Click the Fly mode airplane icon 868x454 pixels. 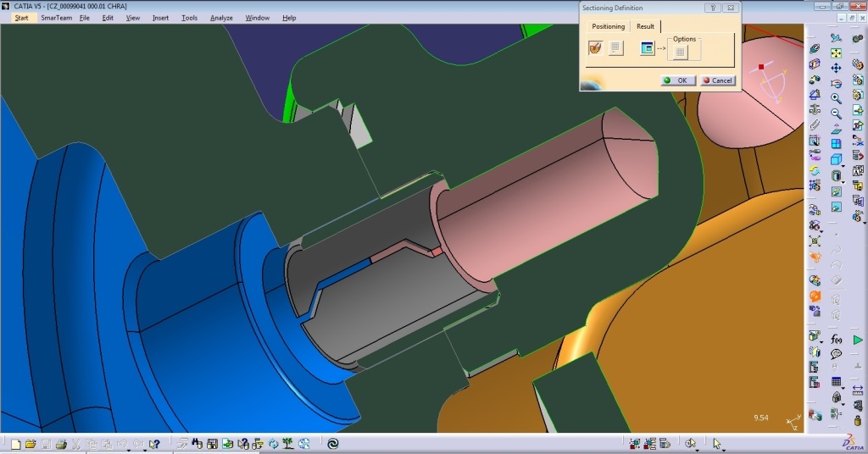click(836, 38)
